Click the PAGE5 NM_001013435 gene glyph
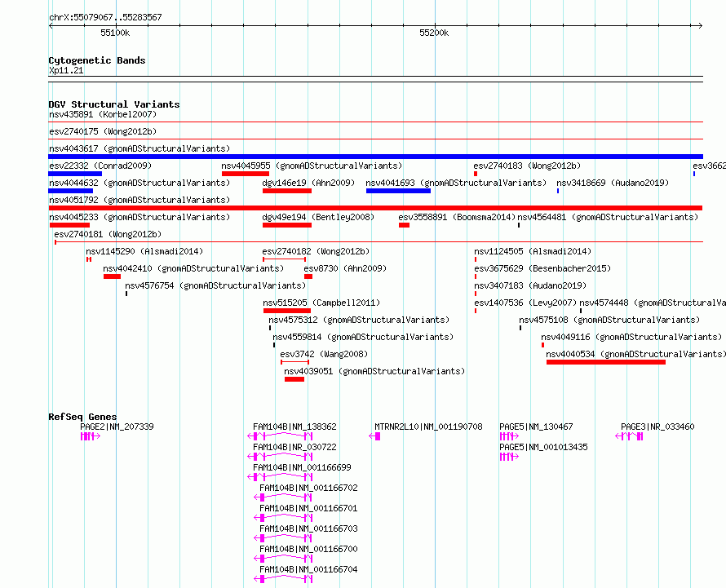Image resolution: width=726 pixels, height=588 pixels. pos(509,457)
